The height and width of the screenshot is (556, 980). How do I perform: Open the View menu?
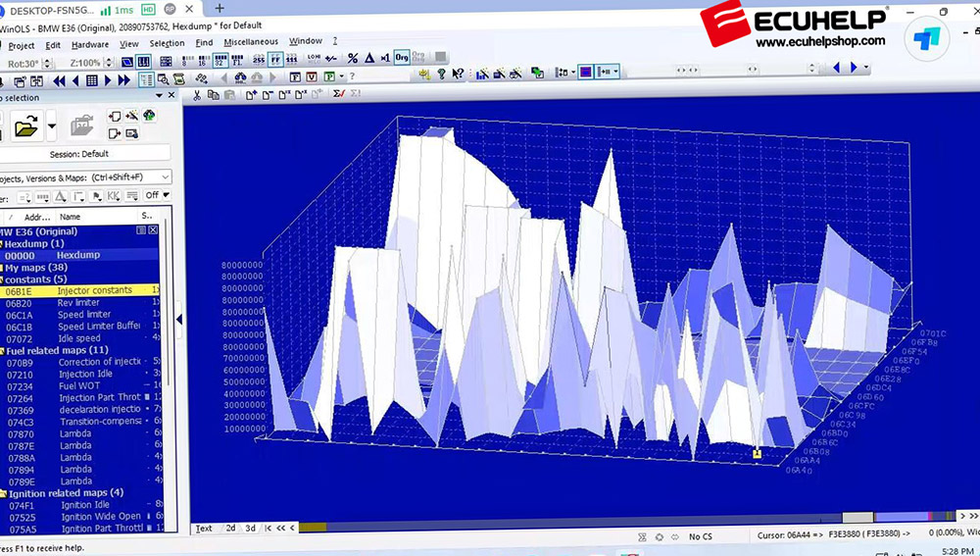[128, 44]
